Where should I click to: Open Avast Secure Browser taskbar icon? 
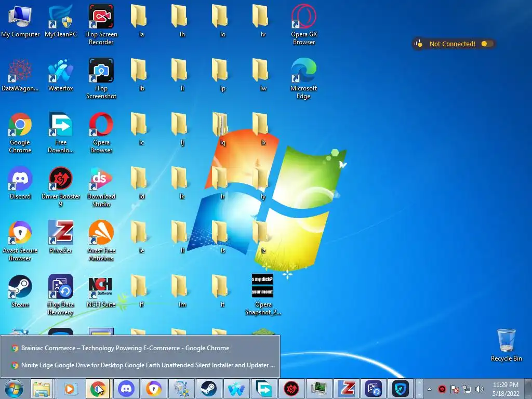(154, 389)
